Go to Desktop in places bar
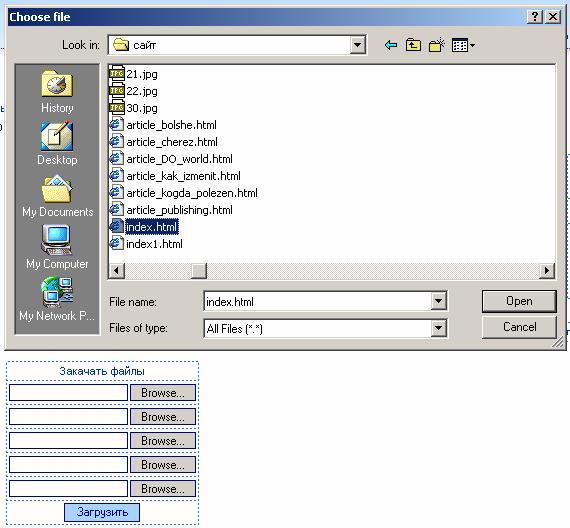This screenshot has height=528, width=570. point(57,144)
